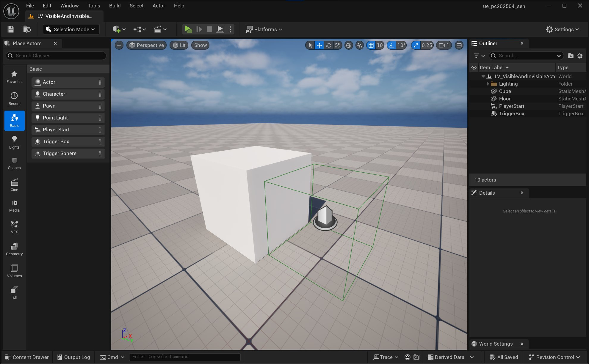This screenshot has width=589, height=364.
Task: Open the Build menu
Action: pyautogui.click(x=115, y=6)
